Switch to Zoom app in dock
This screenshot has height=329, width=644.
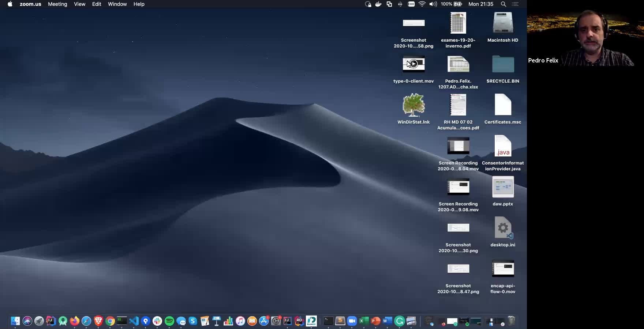(x=352, y=321)
